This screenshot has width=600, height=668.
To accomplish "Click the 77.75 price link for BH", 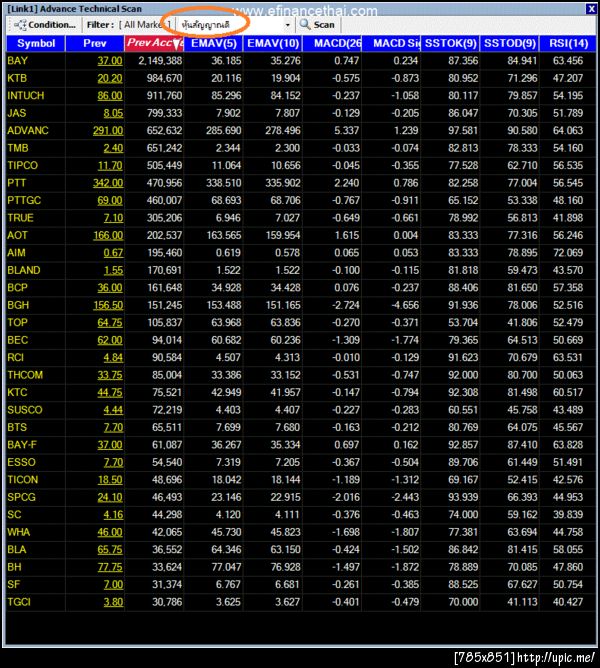I will pos(110,567).
